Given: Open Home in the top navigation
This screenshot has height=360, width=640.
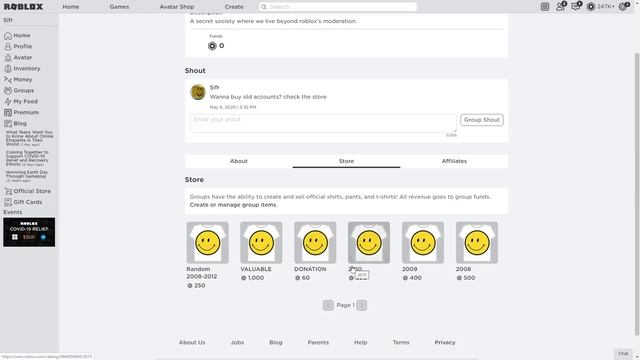Looking at the screenshot, I should pos(71,7).
